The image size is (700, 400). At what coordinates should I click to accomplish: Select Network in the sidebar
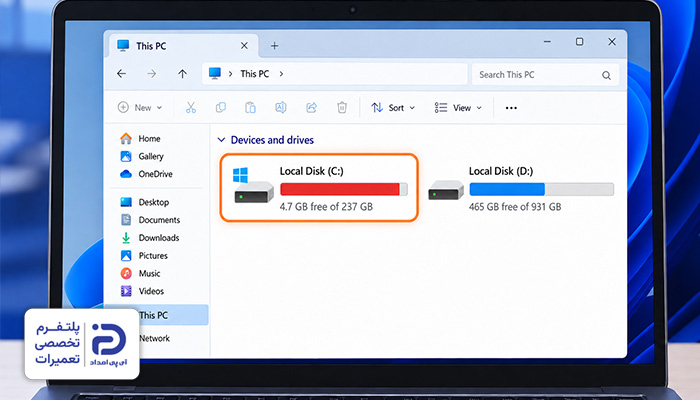[154, 338]
